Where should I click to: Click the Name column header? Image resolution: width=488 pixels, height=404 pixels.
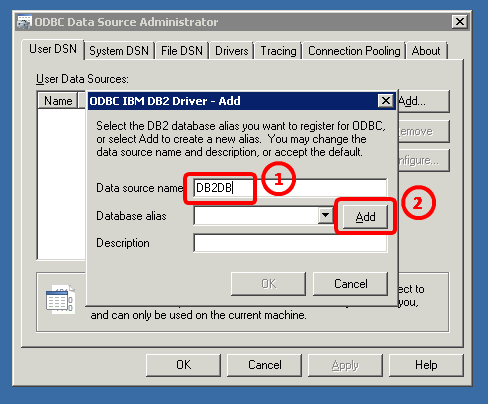coord(58,101)
